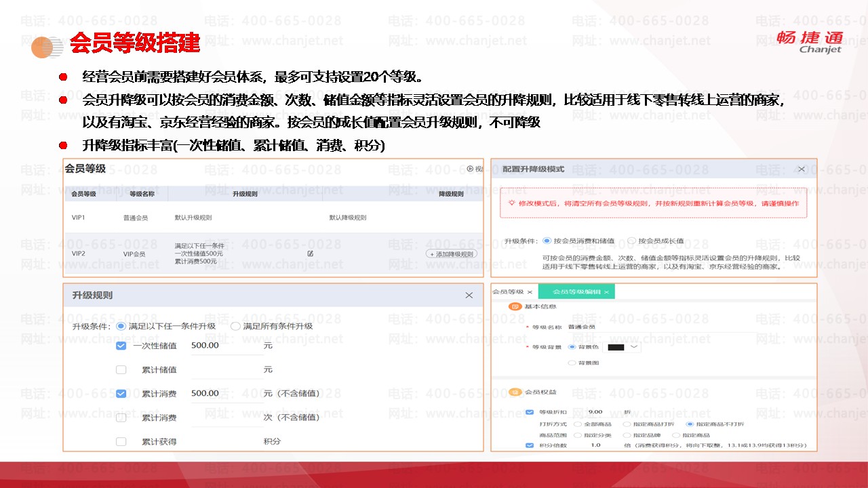This screenshot has height=488, width=868.
Task: Select 按会员成长值 radio option
Action: [631, 241]
